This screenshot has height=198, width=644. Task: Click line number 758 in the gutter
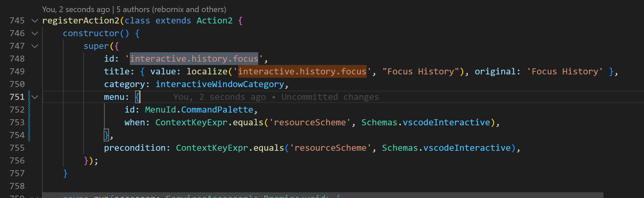pos(17,186)
